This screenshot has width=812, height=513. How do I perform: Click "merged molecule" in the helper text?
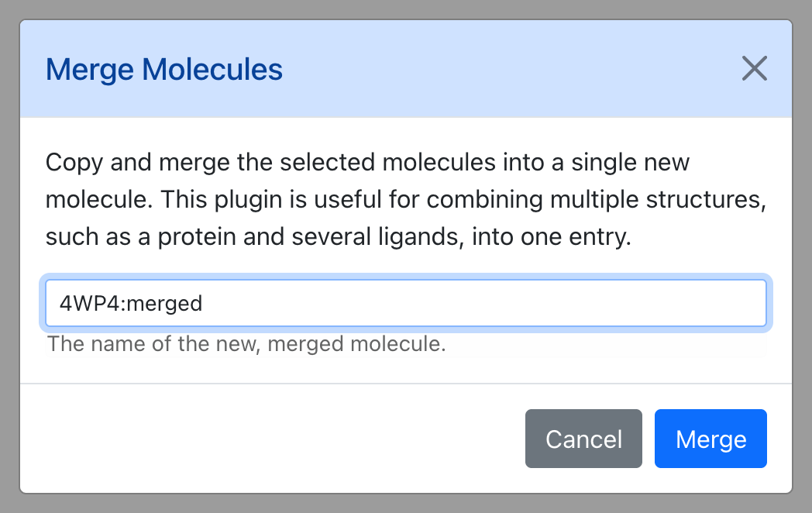(x=356, y=343)
